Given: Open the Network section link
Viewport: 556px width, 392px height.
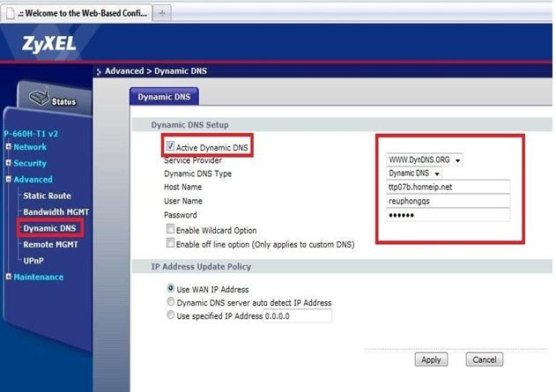Looking at the screenshot, I should pos(30,147).
